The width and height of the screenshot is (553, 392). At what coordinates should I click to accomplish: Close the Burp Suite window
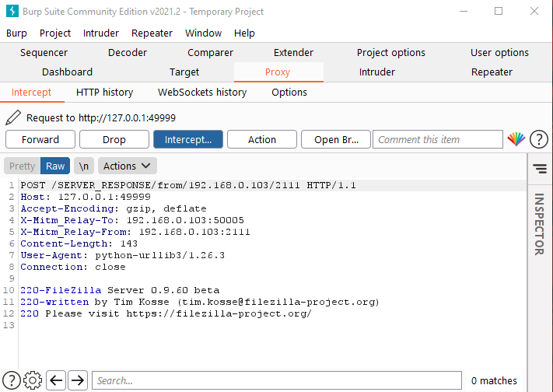(534, 11)
